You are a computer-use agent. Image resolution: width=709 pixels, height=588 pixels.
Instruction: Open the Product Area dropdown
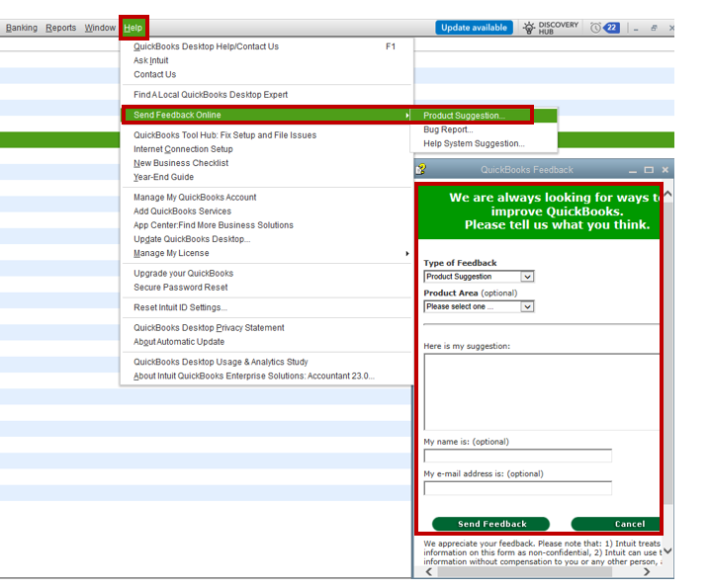click(479, 306)
